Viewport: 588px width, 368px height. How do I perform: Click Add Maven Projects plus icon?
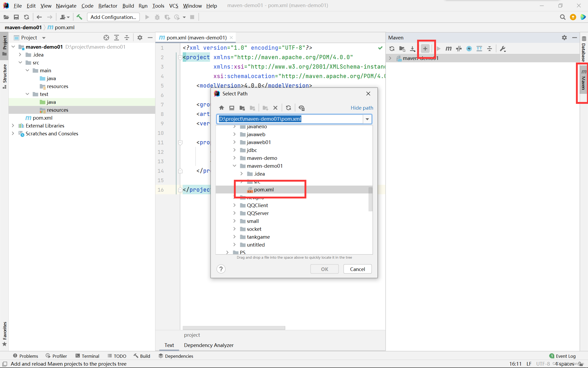(x=425, y=49)
